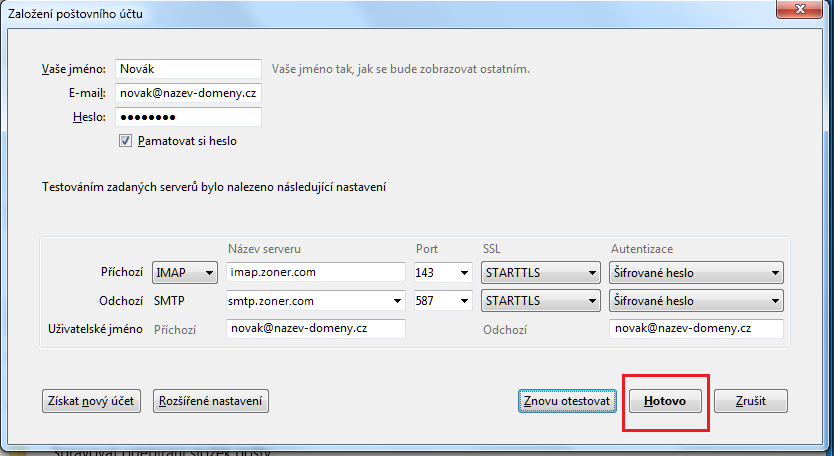Open incoming authentication Šifrované heslo dropdown

(x=696, y=273)
